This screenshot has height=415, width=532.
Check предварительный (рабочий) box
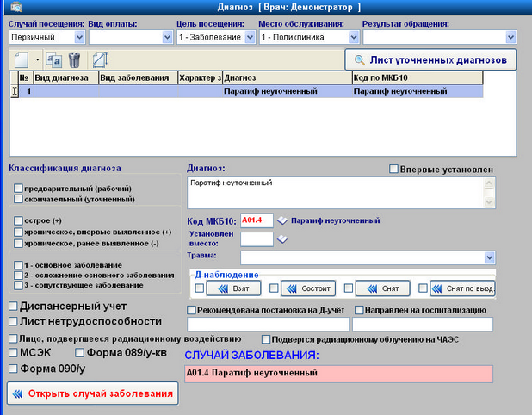click(x=18, y=189)
